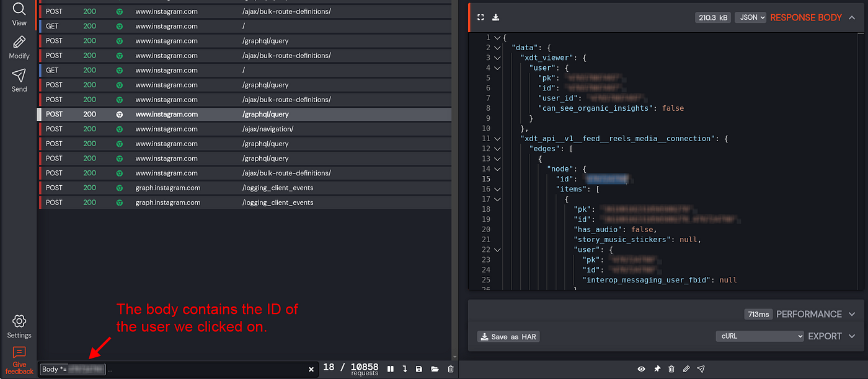
Task: Collapse the "xdt_viewer" object fold arrow
Action: pyautogui.click(x=497, y=58)
